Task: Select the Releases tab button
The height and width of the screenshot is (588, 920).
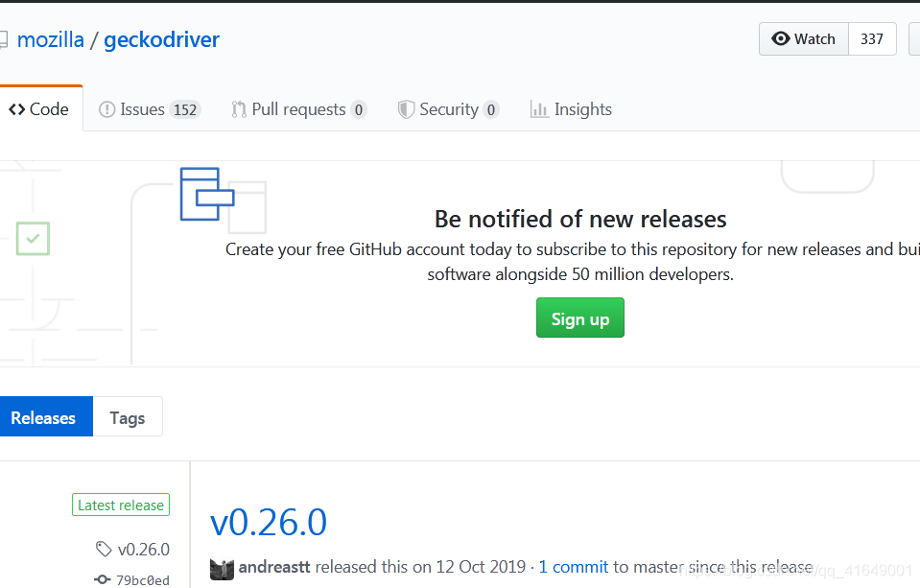Action: [44, 416]
